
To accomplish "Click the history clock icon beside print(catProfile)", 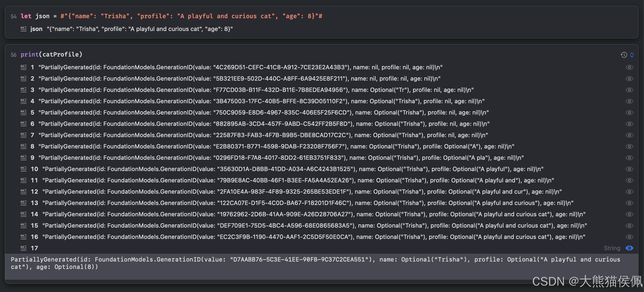I will 624,55.
